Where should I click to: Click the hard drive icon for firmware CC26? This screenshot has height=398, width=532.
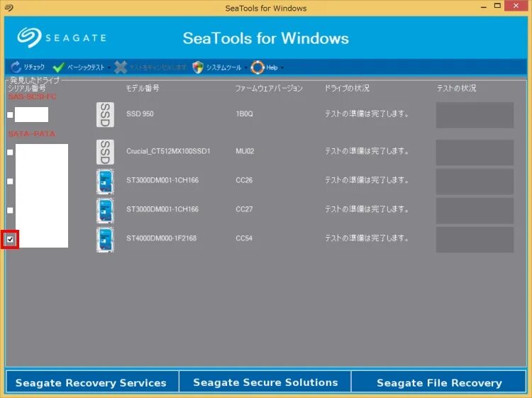[x=105, y=182]
